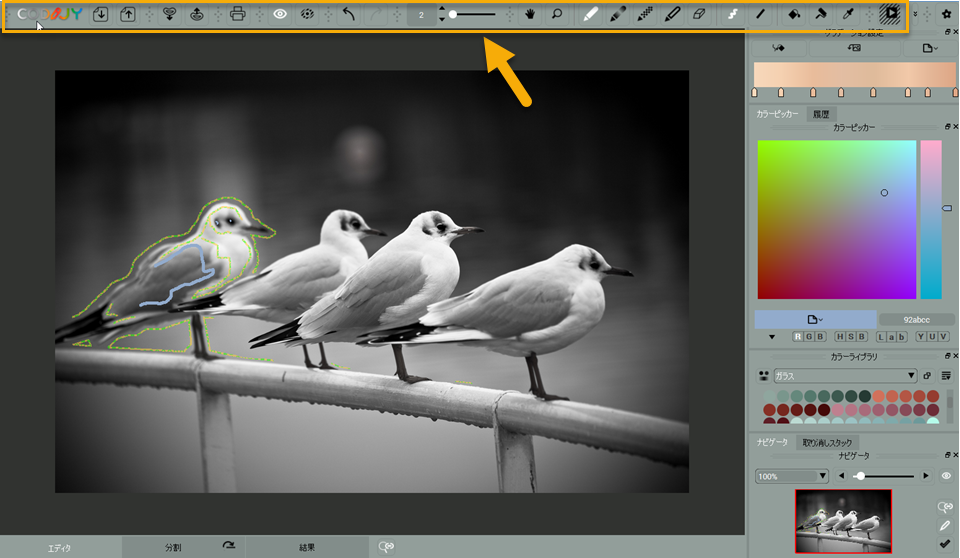Click the Undo arrow
The height and width of the screenshot is (558, 960).
[x=348, y=14]
